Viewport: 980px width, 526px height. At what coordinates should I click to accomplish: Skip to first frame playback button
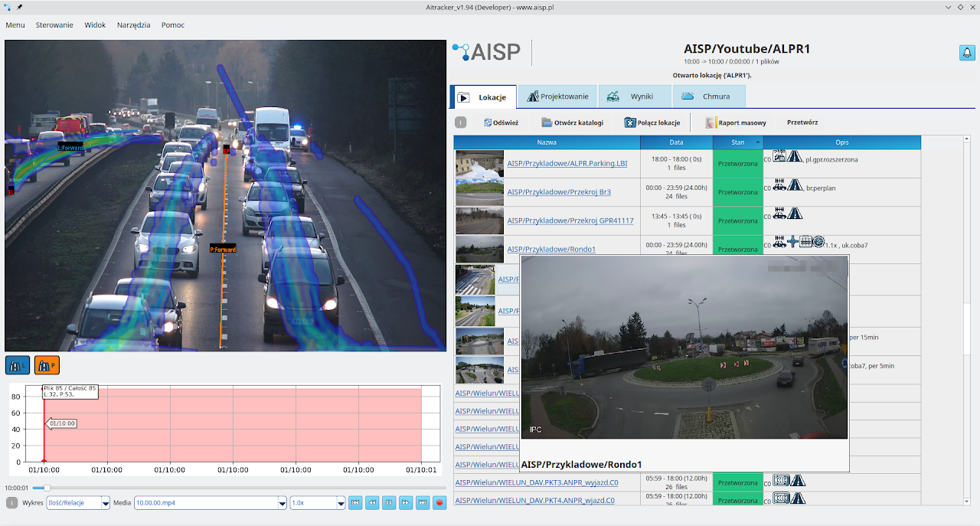(355, 503)
